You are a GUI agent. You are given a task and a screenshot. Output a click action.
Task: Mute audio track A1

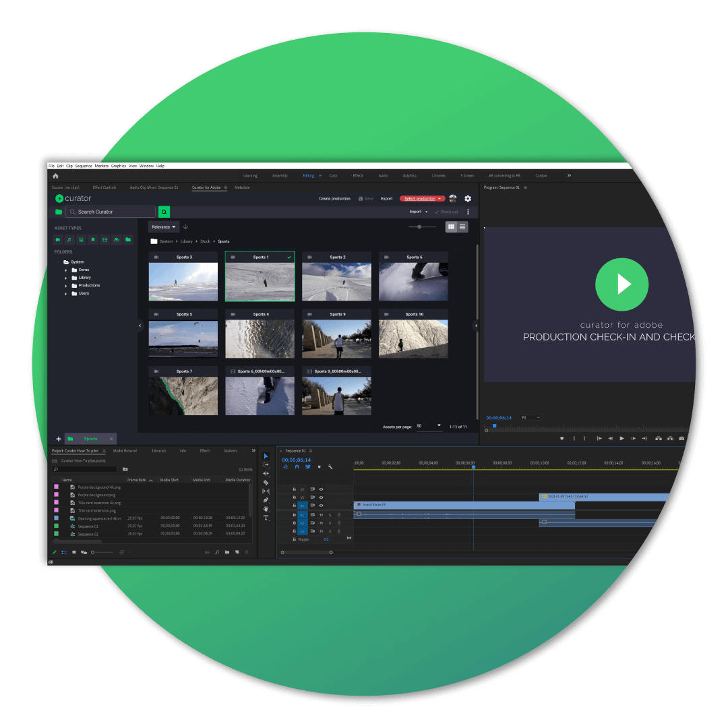point(322,514)
